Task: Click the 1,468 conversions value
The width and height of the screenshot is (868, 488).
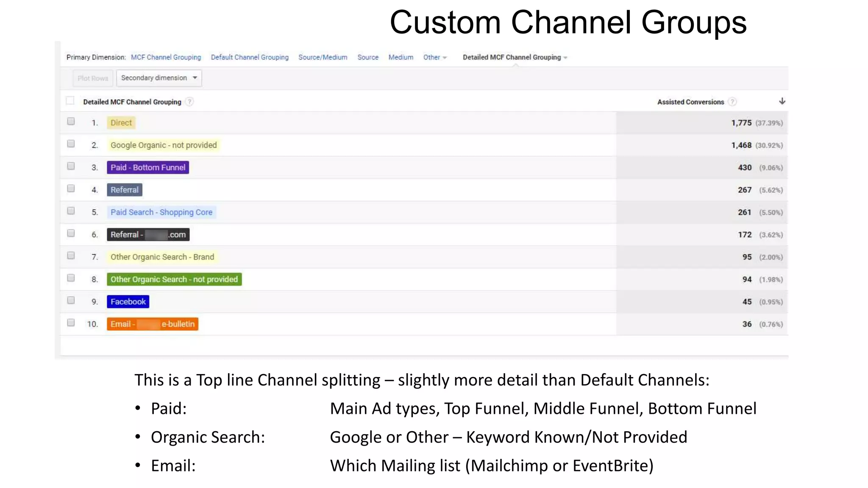Action: click(741, 145)
